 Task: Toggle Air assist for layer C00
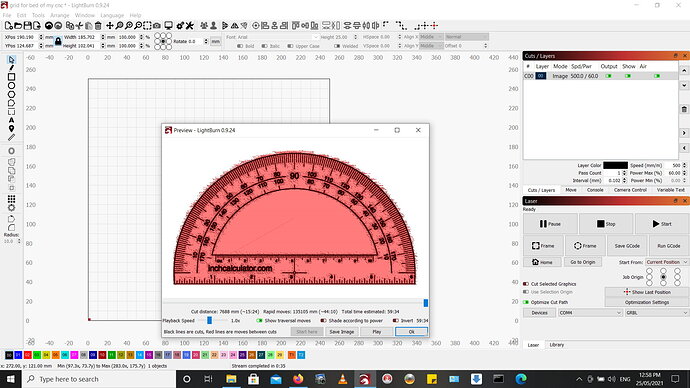657,76
